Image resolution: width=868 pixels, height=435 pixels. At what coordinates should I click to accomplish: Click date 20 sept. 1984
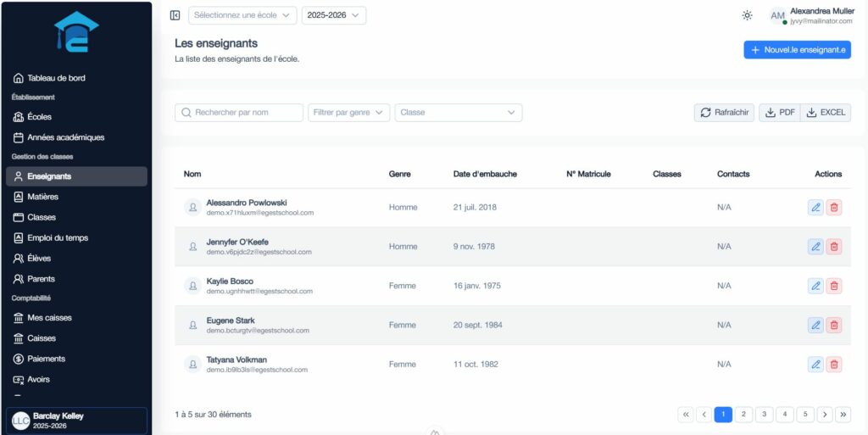(x=478, y=326)
